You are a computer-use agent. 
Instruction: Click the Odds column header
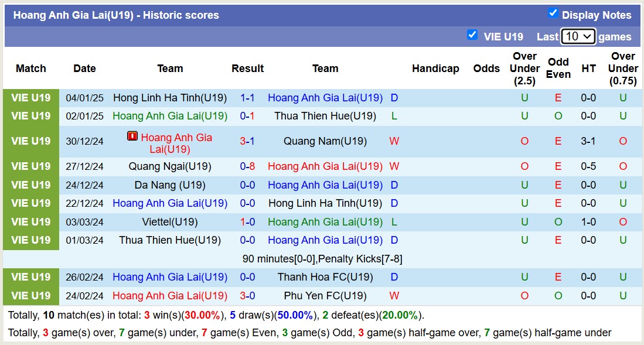click(x=486, y=69)
